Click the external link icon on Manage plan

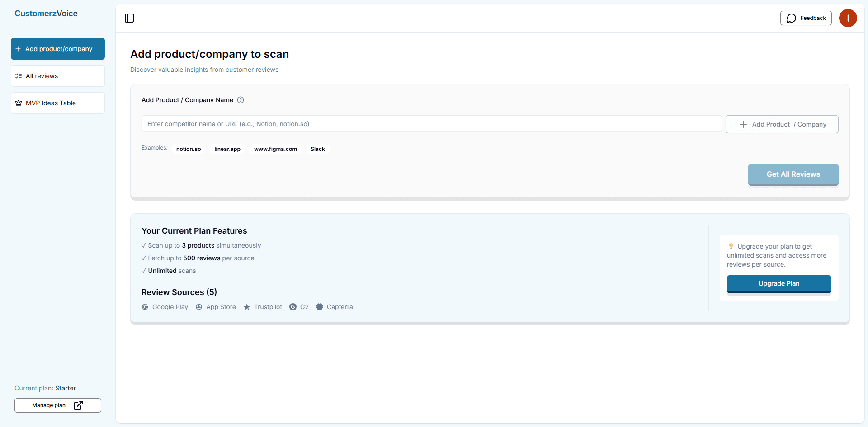pyautogui.click(x=78, y=405)
